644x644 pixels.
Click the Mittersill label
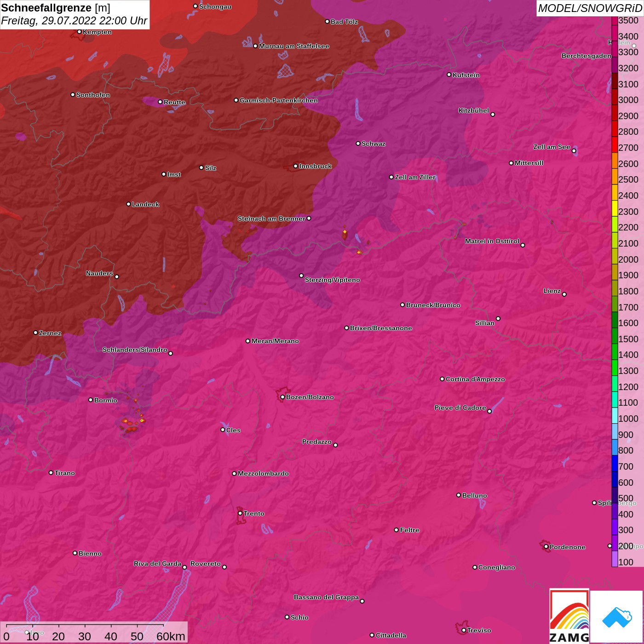tap(529, 163)
